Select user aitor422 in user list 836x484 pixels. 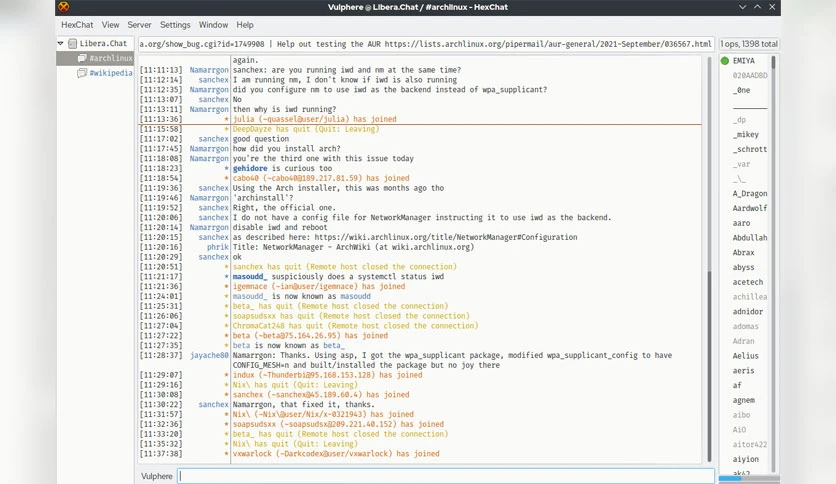click(x=750, y=444)
